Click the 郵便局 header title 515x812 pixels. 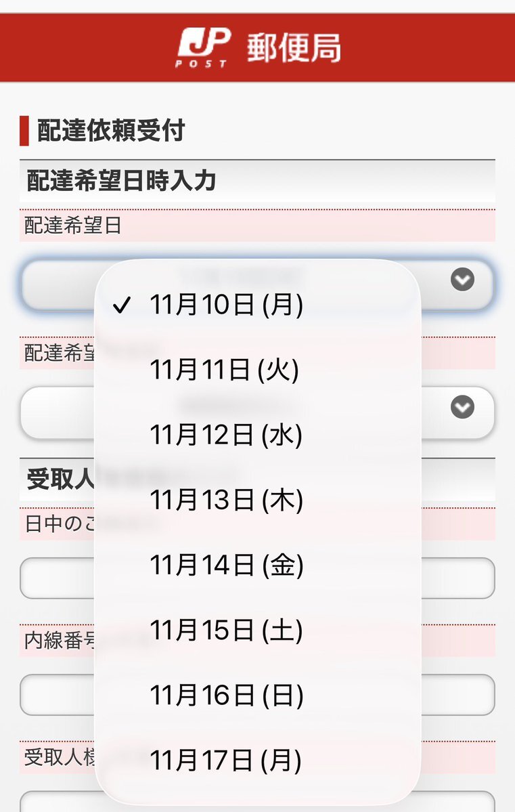[293, 48]
